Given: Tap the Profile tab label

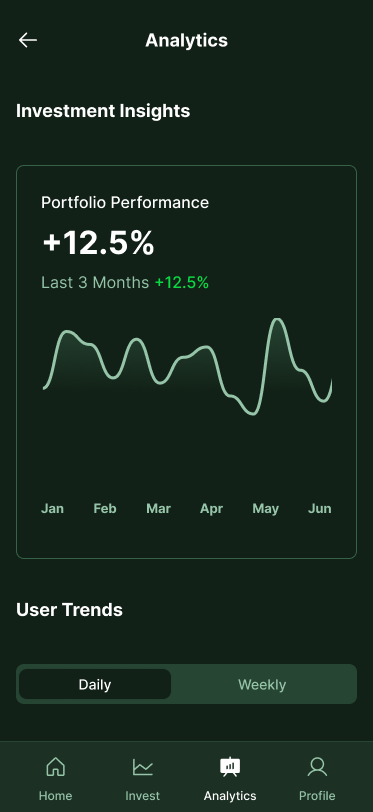Looking at the screenshot, I should 317,795.
